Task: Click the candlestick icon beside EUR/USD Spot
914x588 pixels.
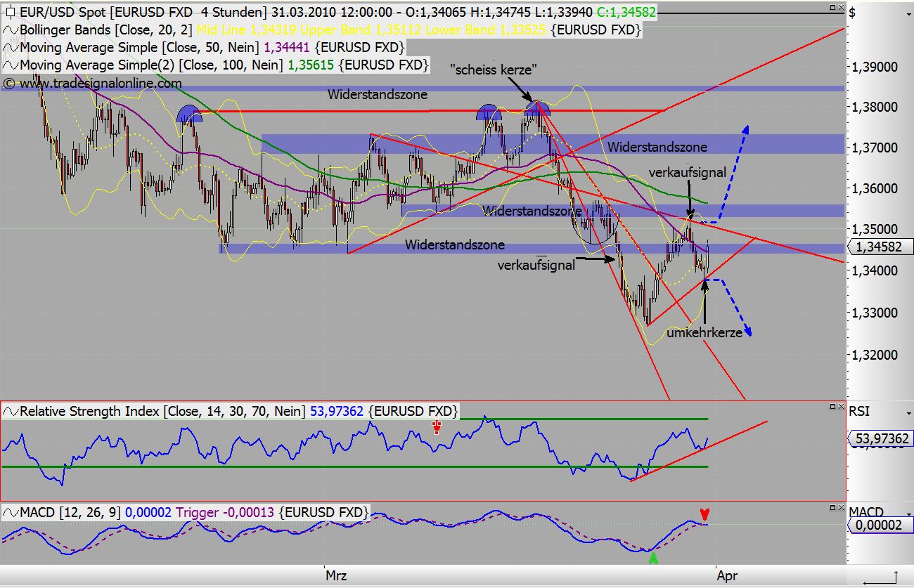Action: click(10, 12)
